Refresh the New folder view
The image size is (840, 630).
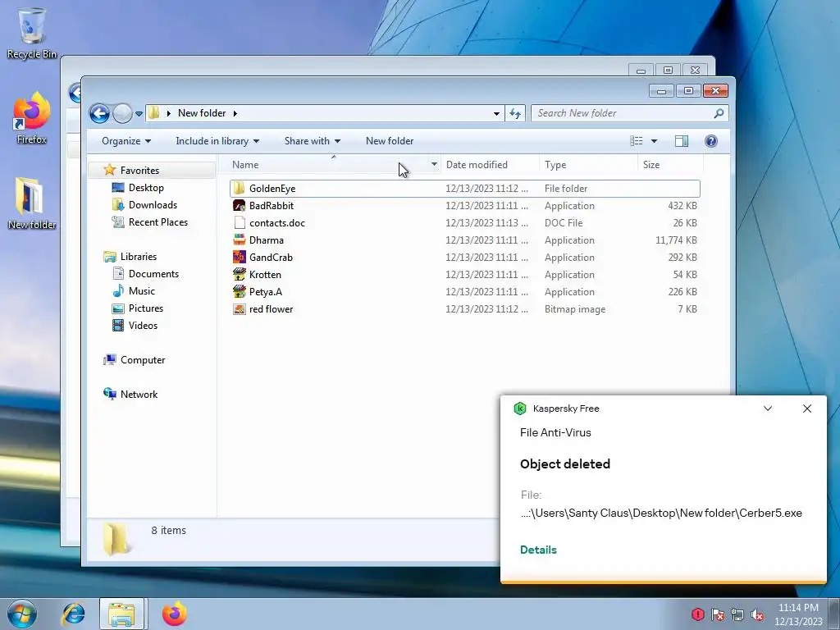click(x=515, y=113)
